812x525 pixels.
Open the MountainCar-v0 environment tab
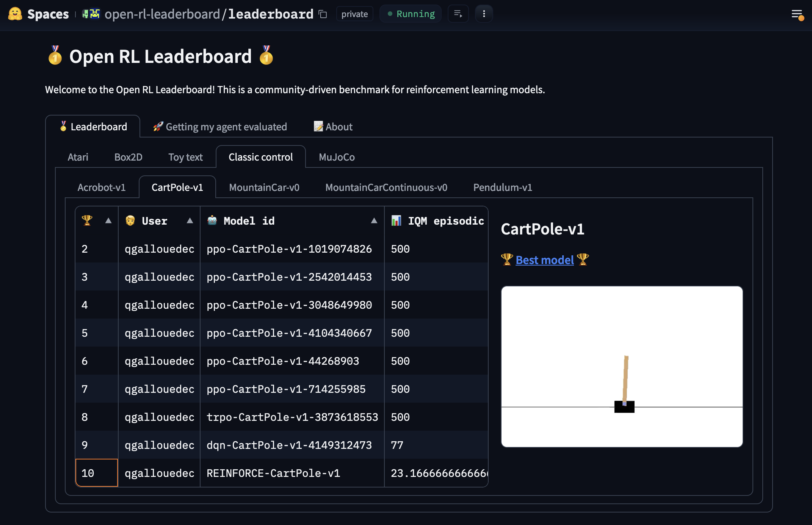[264, 187]
